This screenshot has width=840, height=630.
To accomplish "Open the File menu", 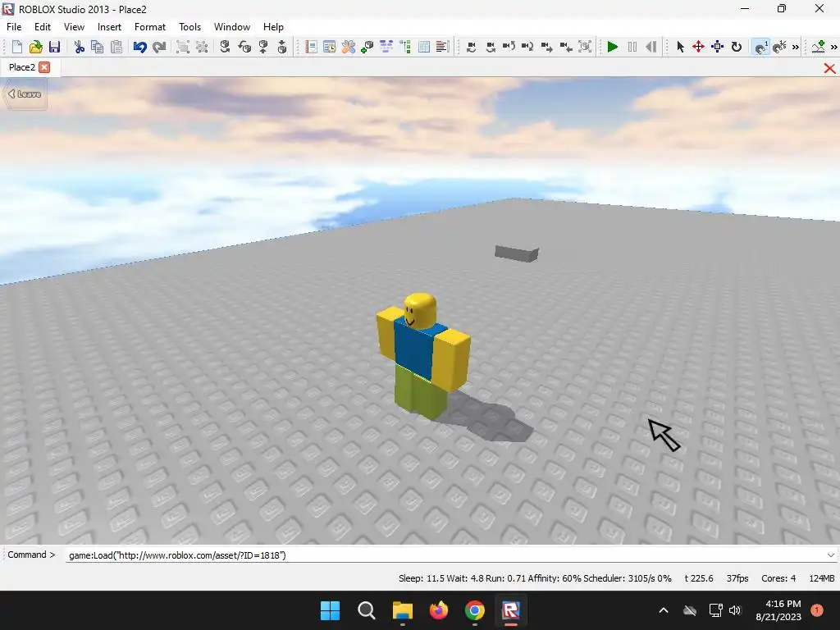I will pos(14,27).
